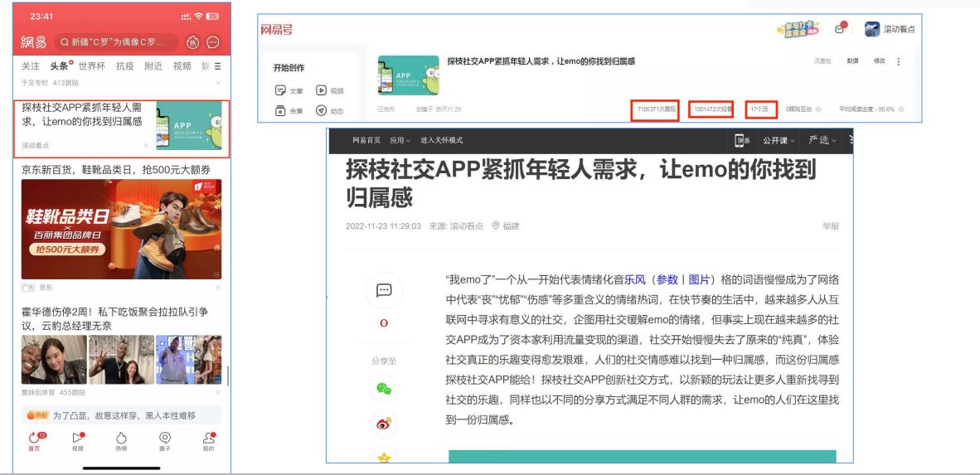Tap the search field in 网易 app
Screen dimensions: 980x475
click(x=116, y=42)
